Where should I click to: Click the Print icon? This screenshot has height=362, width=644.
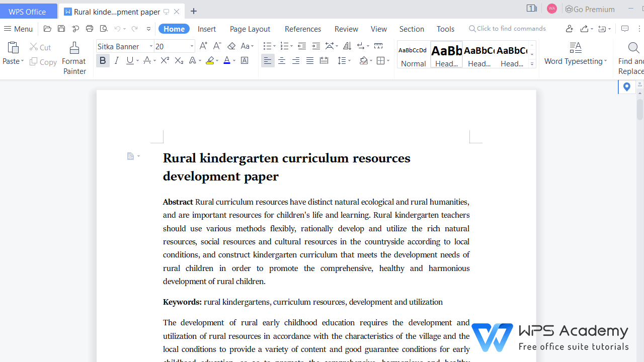click(89, 29)
